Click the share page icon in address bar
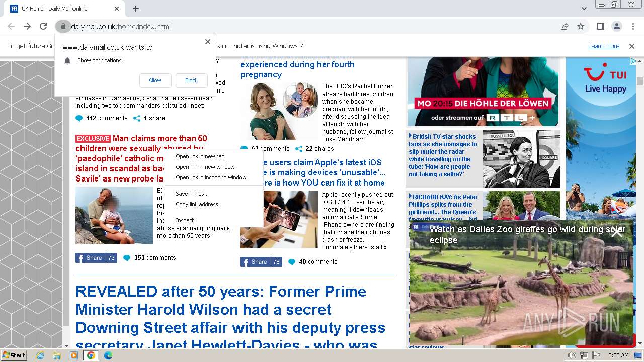Viewport: 644px width, 362px height. point(565,27)
